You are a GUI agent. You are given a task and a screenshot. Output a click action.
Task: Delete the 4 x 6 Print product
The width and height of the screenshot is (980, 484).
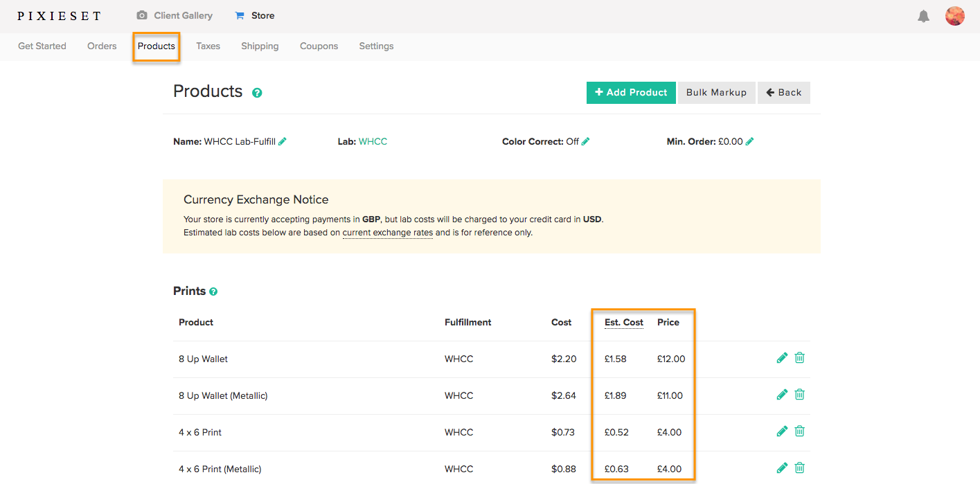click(800, 431)
